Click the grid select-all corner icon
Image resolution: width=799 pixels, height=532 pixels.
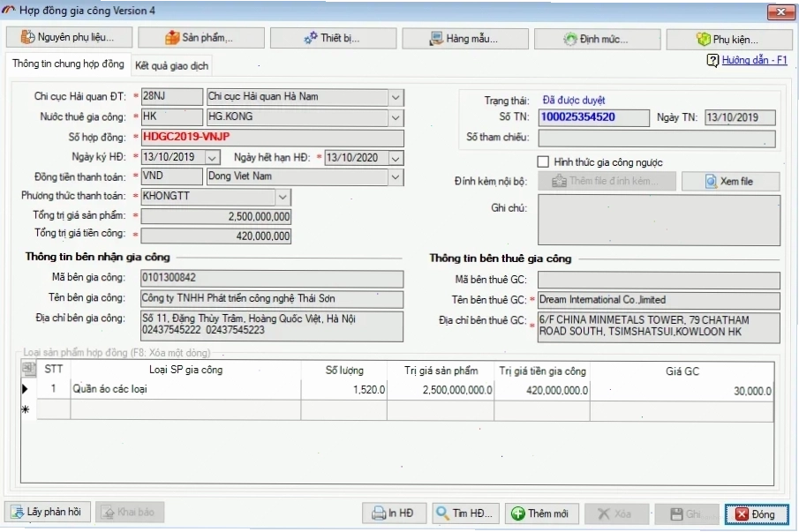(x=28, y=368)
